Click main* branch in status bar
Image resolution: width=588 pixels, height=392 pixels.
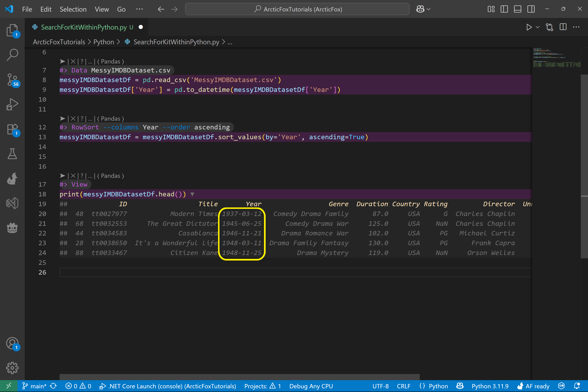pyautogui.click(x=35, y=386)
